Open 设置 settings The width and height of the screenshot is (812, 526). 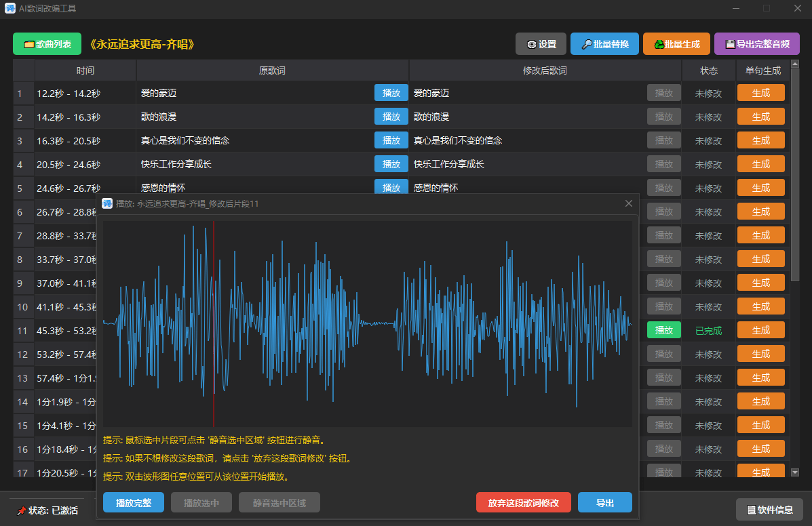click(x=541, y=44)
